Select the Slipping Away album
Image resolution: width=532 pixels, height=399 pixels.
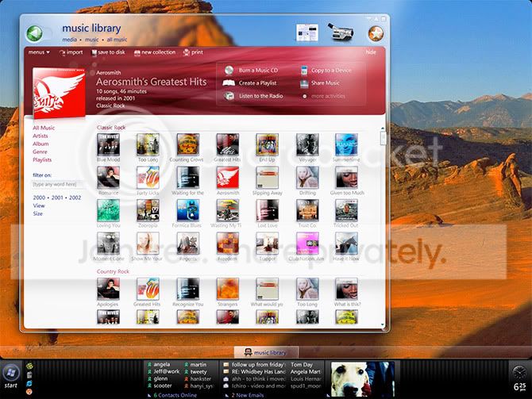coord(267,181)
